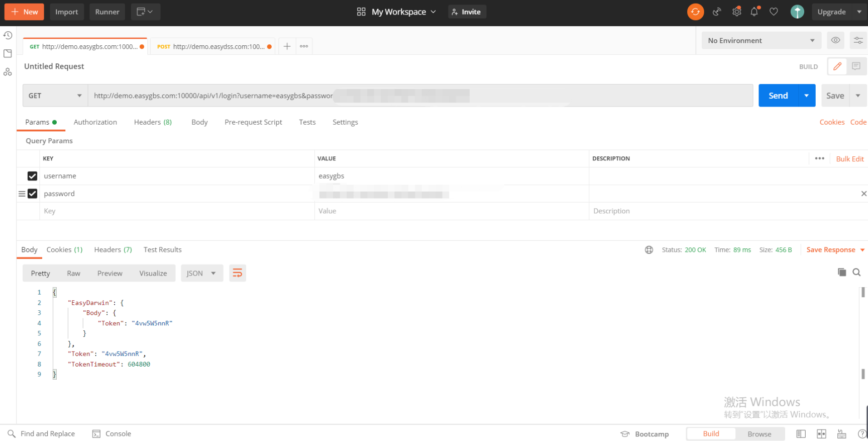
Task: Click the heart icon in header
Action: coord(774,12)
